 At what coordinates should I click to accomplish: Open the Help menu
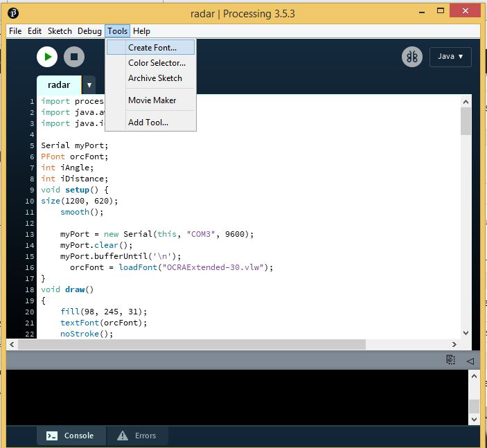point(141,31)
